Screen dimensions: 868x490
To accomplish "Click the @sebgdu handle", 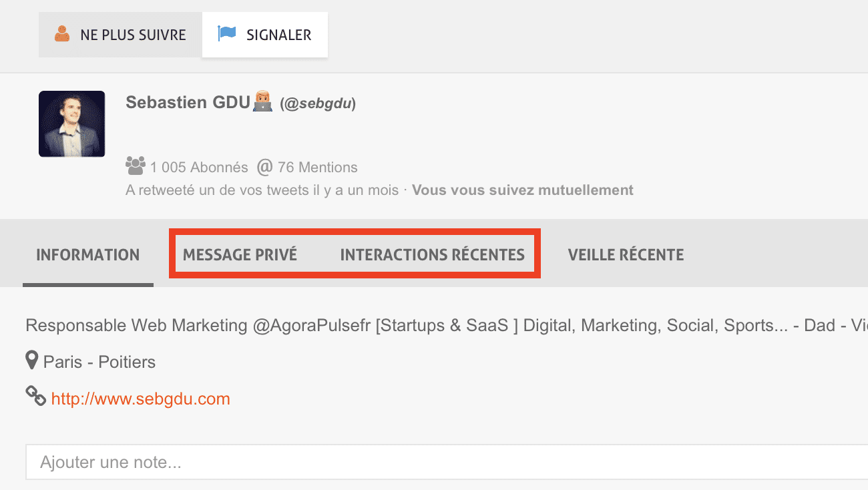I will (318, 104).
